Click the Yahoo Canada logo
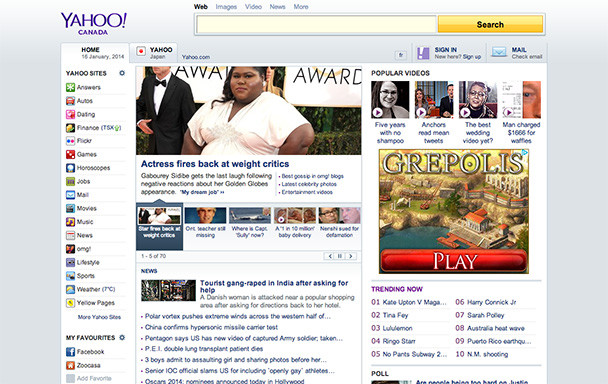This screenshot has width=608, height=384. (93, 24)
